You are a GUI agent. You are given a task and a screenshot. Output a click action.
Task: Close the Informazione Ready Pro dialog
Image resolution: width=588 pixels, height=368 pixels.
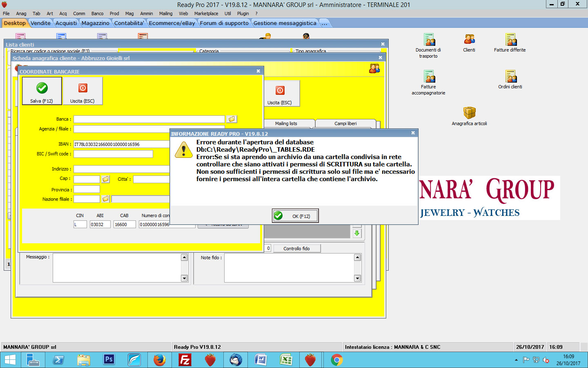413,133
